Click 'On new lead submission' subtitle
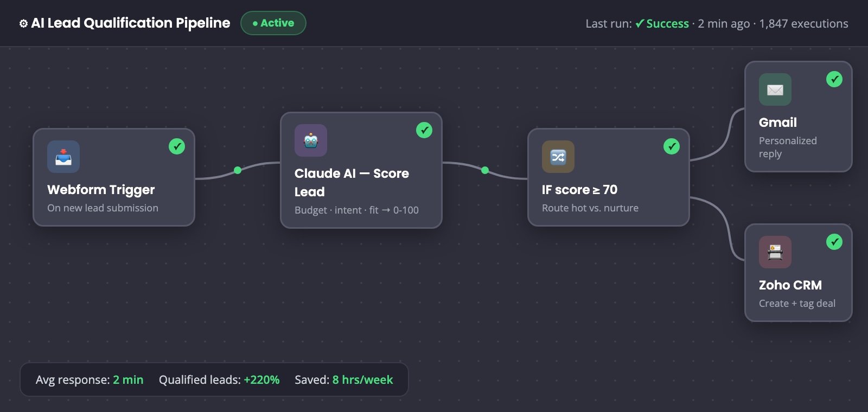The height and width of the screenshot is (412, 868). pos(103,208)
